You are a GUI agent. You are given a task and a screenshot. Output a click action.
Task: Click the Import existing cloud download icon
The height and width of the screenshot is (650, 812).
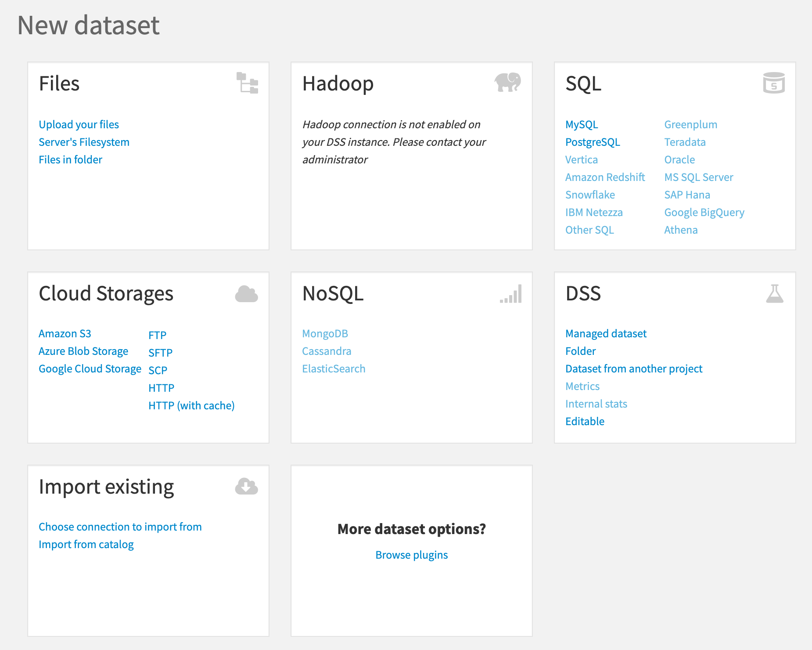click(246, 487)
